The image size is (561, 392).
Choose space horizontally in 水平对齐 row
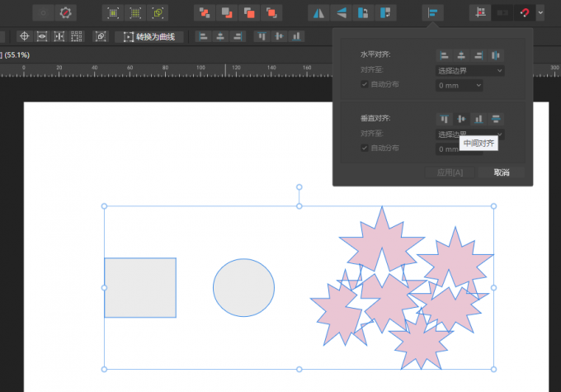[496, 55]
